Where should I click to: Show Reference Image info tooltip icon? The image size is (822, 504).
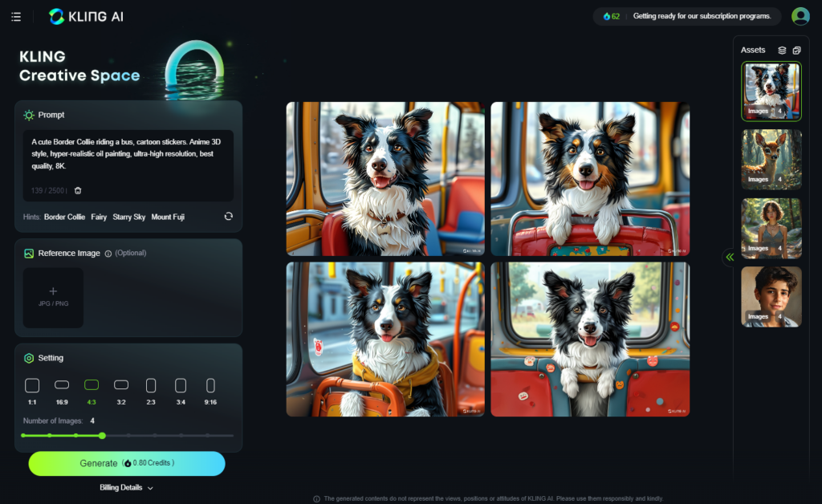[x=108, y=254]
